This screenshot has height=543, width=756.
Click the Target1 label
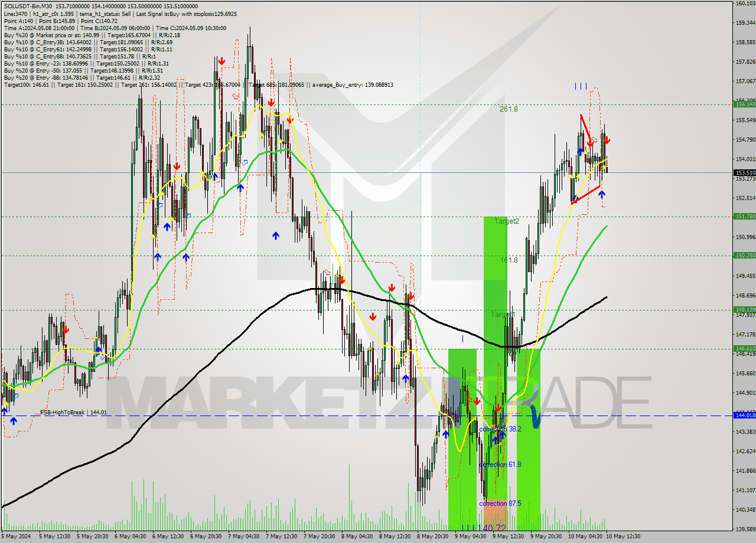click(x=503, y=315)
